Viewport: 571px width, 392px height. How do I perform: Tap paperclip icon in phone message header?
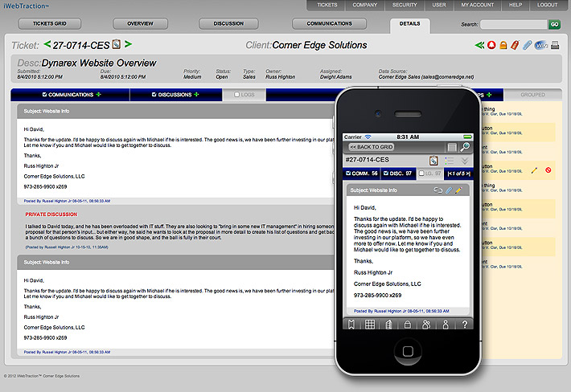coord(449,190)
